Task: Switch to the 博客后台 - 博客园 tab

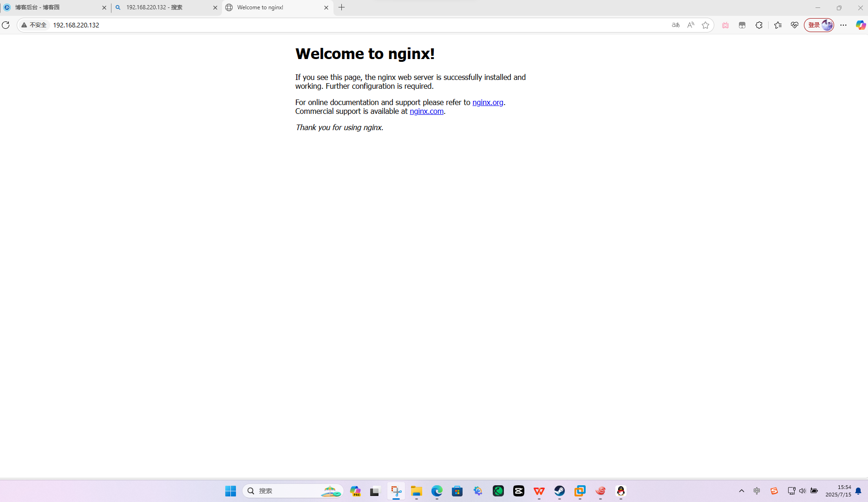Action: coord(55,7)
